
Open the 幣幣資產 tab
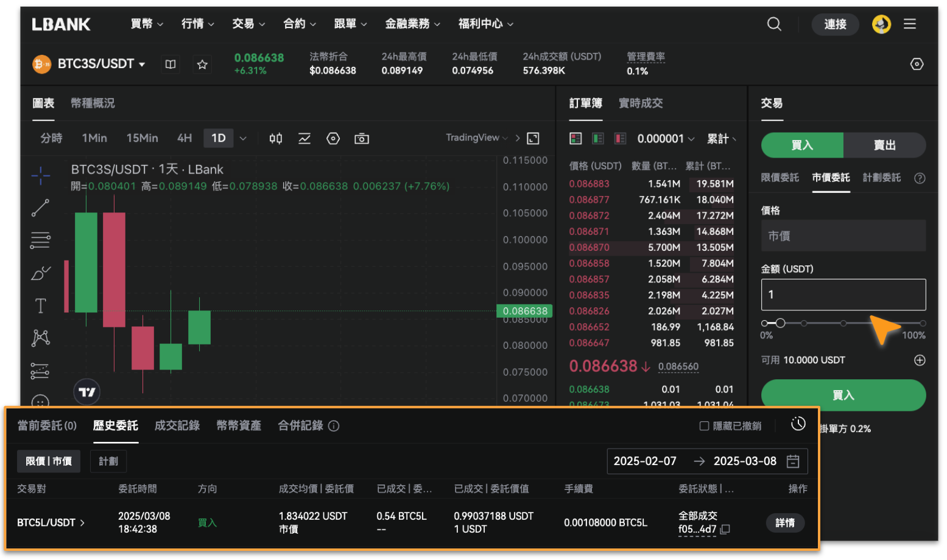(239, 426)
